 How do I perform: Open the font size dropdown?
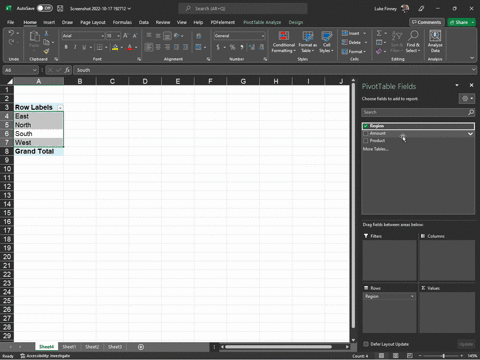coord(119,36)
